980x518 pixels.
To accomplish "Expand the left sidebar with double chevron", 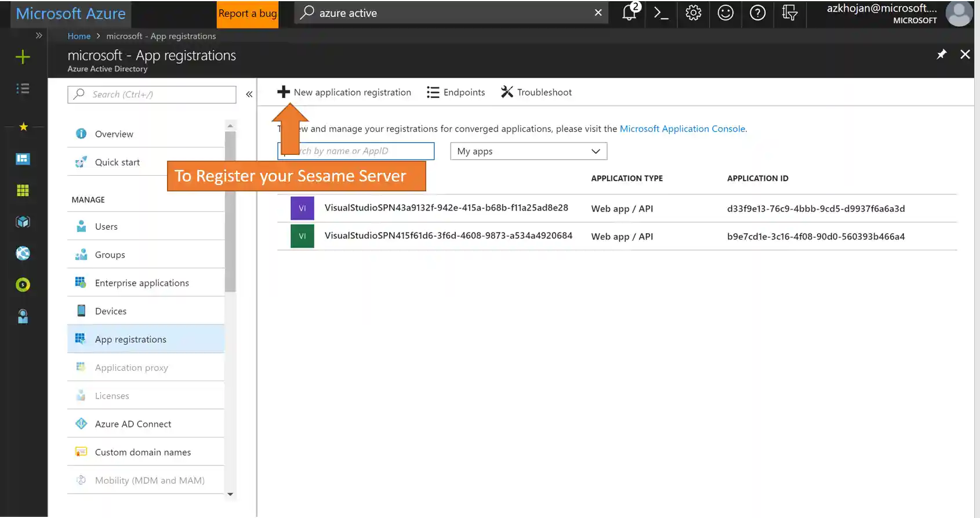I will pos(39,35).
